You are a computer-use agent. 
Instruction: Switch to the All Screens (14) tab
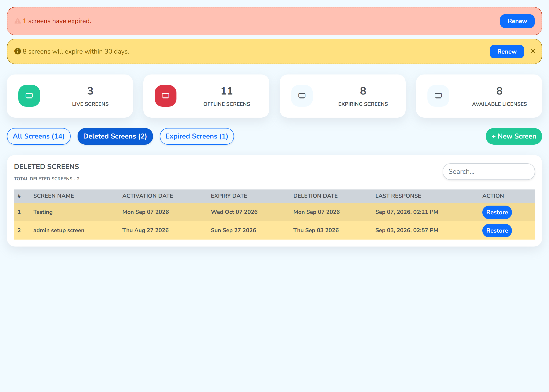tap(39, 136)
